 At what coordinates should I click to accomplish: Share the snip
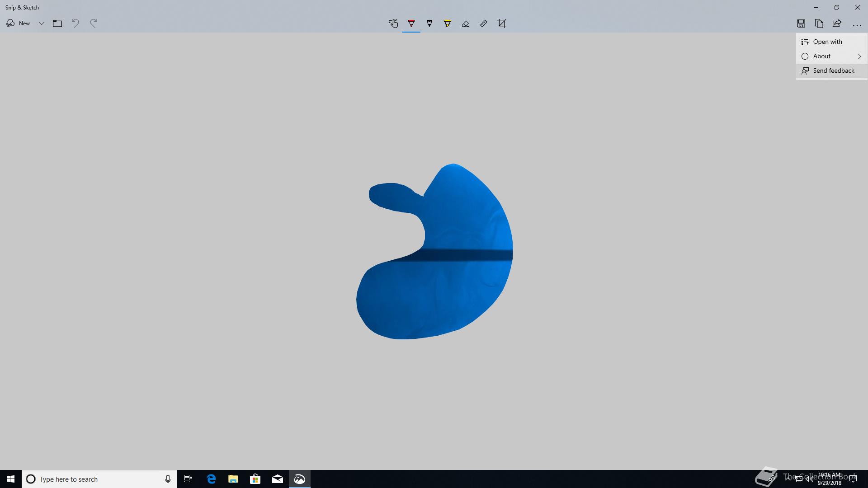click(837, 23)
